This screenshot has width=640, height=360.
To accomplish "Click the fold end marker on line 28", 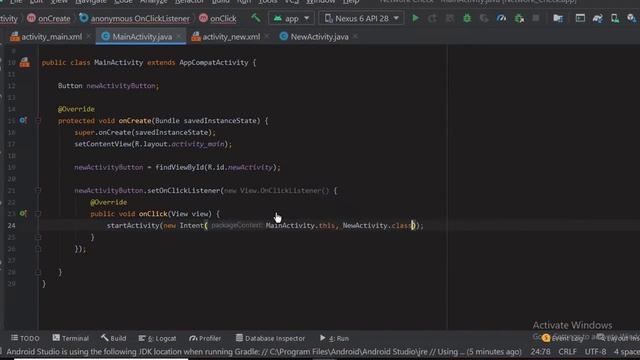I will click(38, 272).
